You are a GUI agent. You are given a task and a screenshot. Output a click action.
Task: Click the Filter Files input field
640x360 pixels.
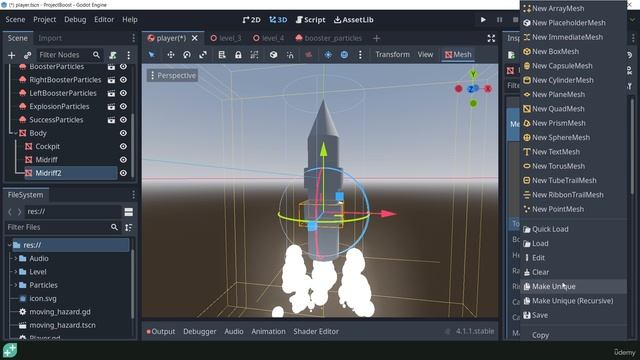pos(63,227)
